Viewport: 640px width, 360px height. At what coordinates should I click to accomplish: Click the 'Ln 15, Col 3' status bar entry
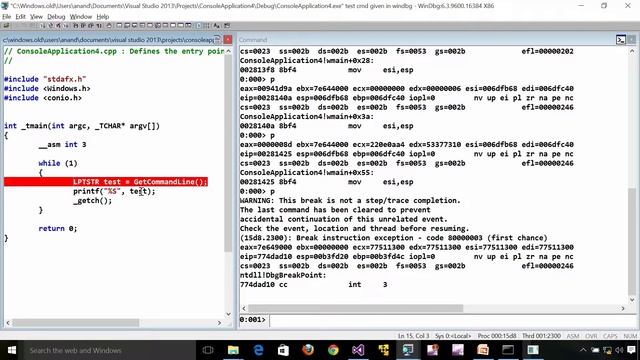point(413,336)
